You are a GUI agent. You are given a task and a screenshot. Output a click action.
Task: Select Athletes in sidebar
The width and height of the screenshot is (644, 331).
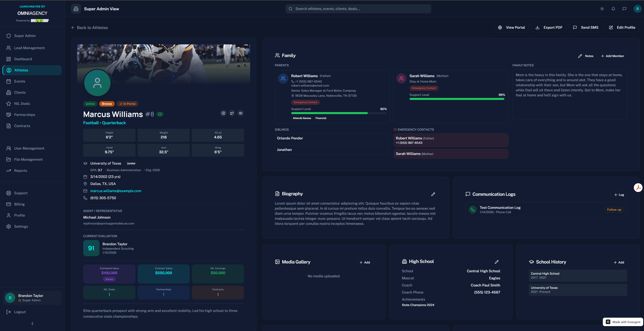(x=32, y=70)
